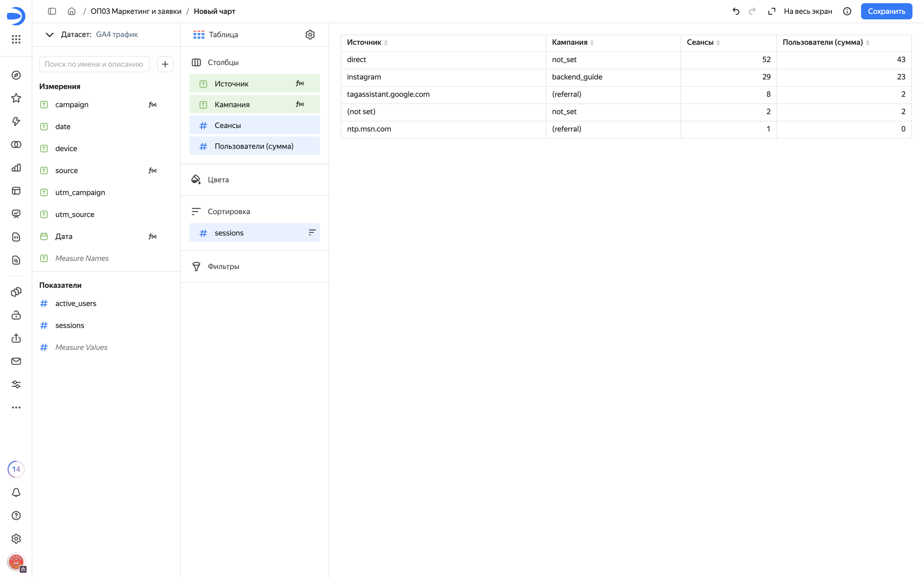
Task: Open the mail envelope icon in sidebar
Action: [x=16, y=361]
